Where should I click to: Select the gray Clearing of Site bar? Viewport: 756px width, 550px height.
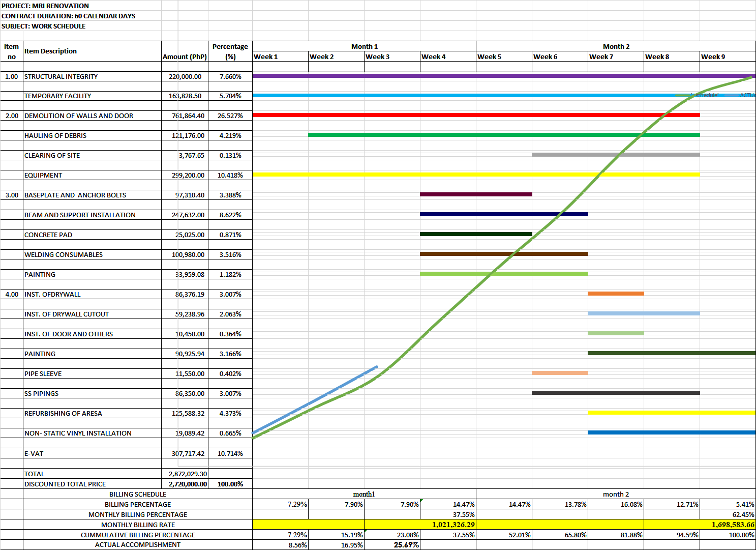616,155
